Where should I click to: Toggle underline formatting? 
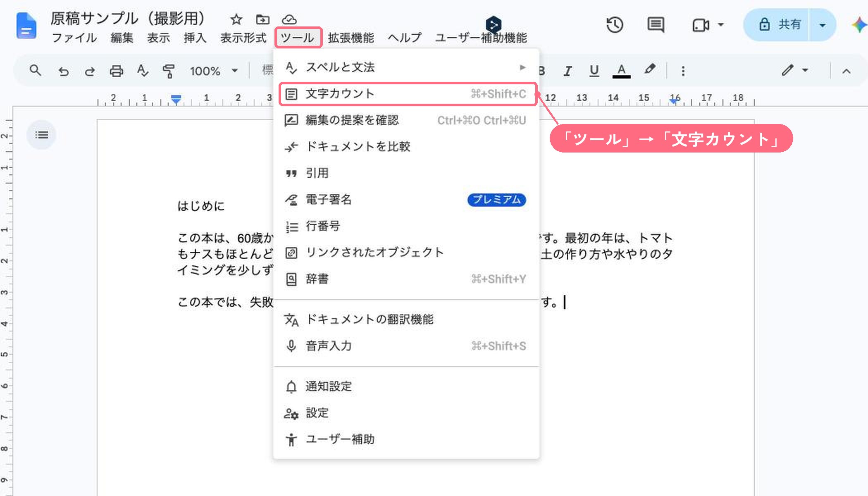[x=594, y=71]
